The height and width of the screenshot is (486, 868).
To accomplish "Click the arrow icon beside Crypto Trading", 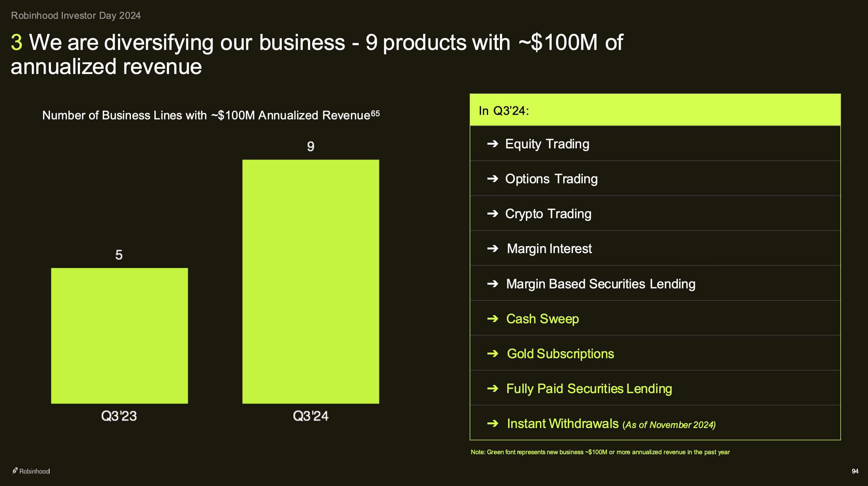I will point(493,213).
